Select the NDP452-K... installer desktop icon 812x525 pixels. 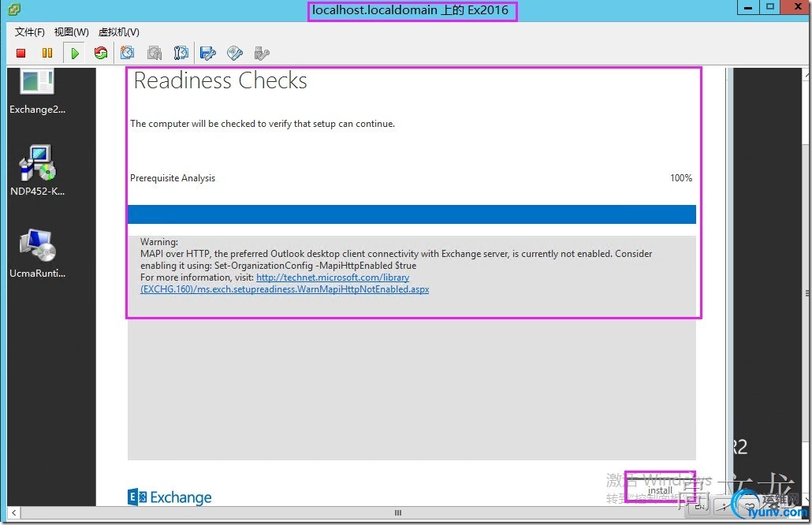pos(37,169)
